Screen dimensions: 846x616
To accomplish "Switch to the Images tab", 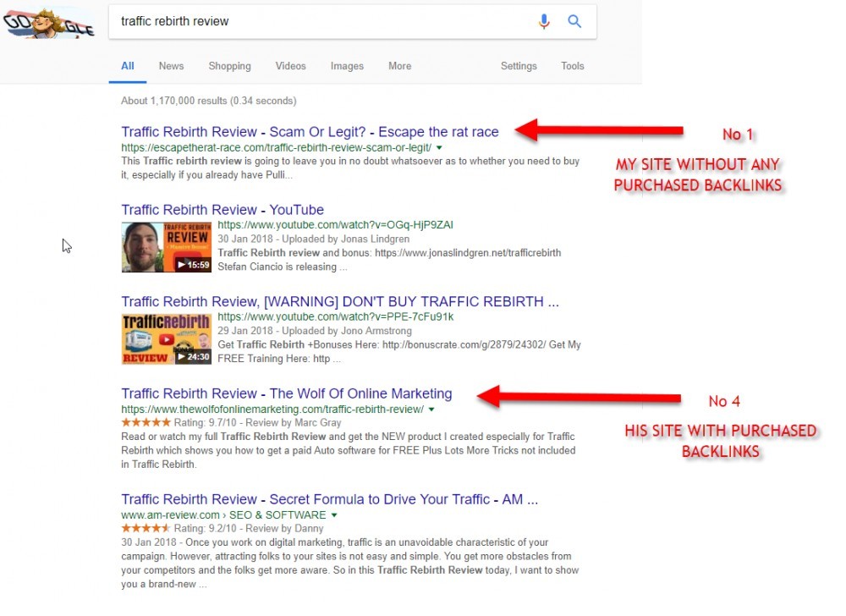I will 347,66.
